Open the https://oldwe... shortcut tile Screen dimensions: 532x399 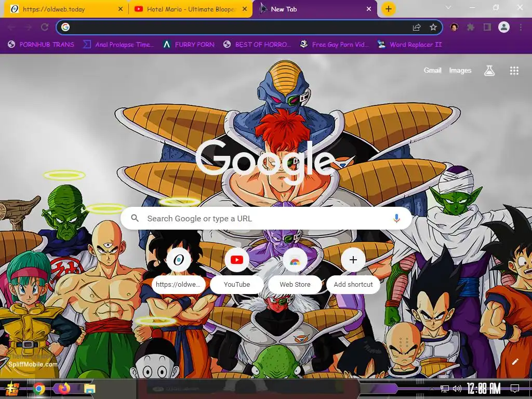click(179, 271)
